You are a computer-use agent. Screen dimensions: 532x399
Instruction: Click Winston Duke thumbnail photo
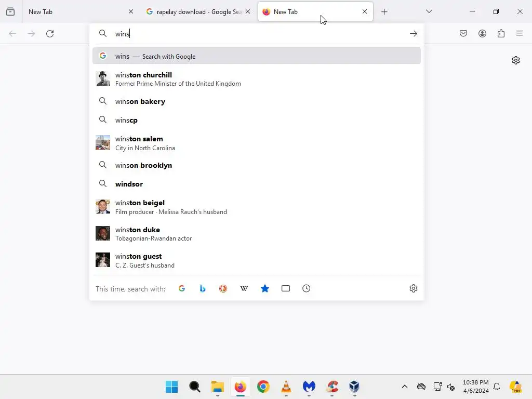(103, 233)
